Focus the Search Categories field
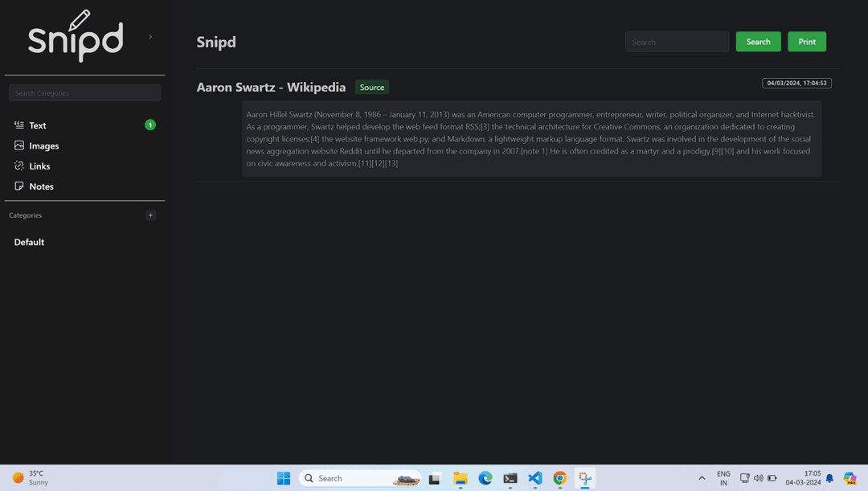Image resolution: width=868 pixels, height=491 pixels. [x=84, y=93]
